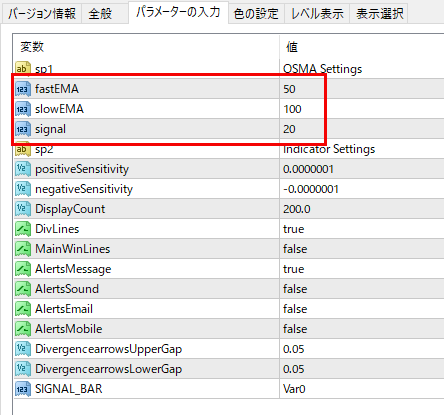The image size is (444, 415).
Task: Select the sp2 variable name
Action: point(44,149)
